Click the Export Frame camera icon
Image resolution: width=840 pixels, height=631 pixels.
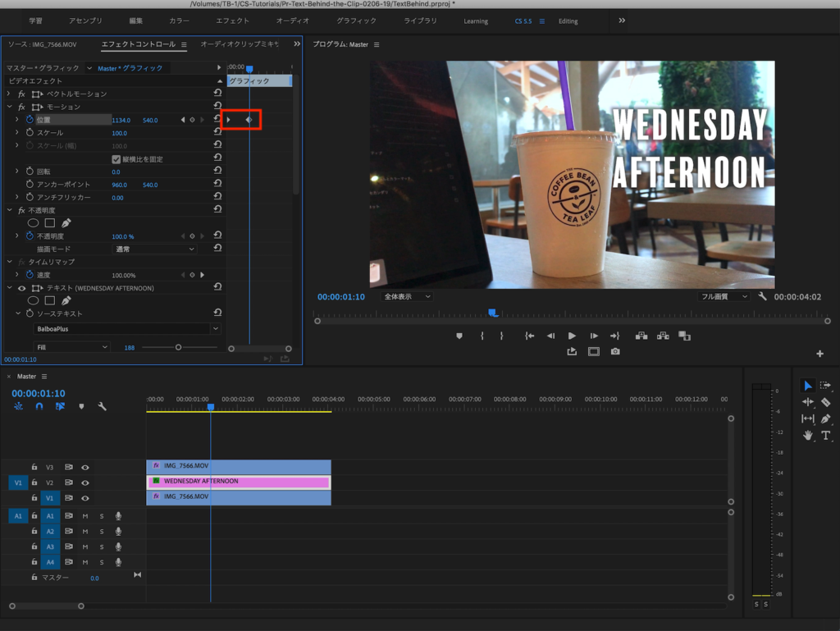pos(615,352)
